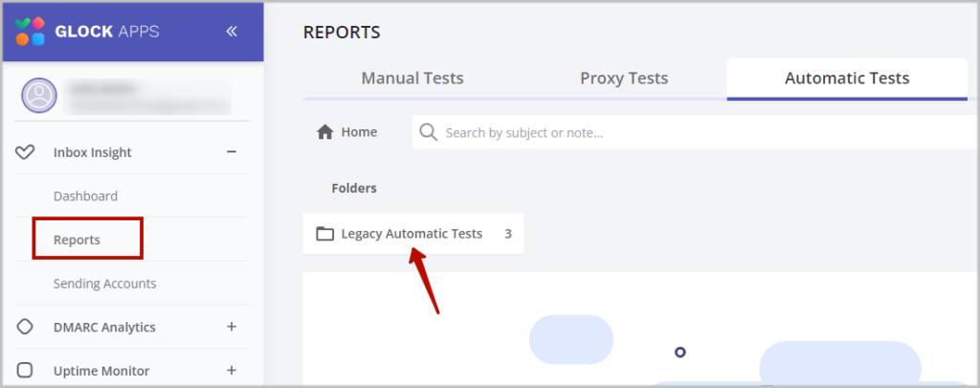Click the search by subject field
Screen dimensions: 980x388
696,132
